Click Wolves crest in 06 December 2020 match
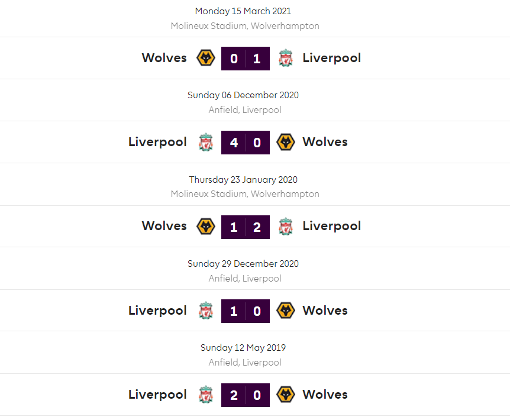 click(286, 142)
